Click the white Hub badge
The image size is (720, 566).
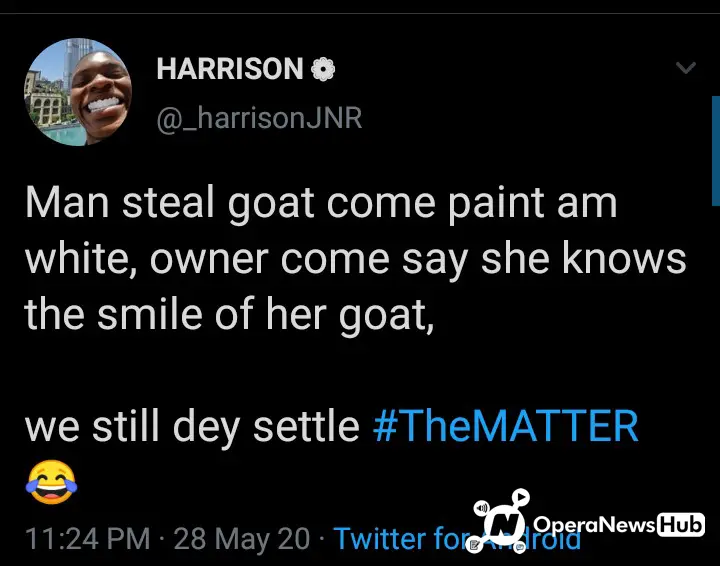[x=681, y=525]
